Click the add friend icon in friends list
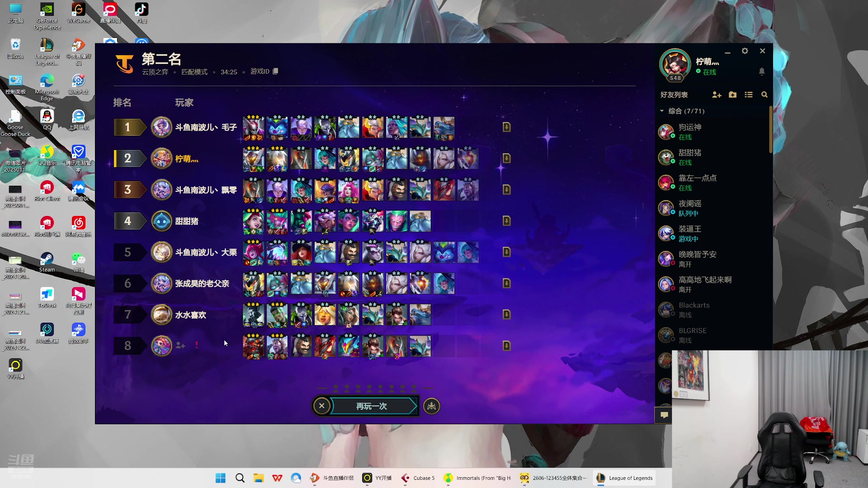The height and width of the screenshot is (488, 868). point(717,94)
